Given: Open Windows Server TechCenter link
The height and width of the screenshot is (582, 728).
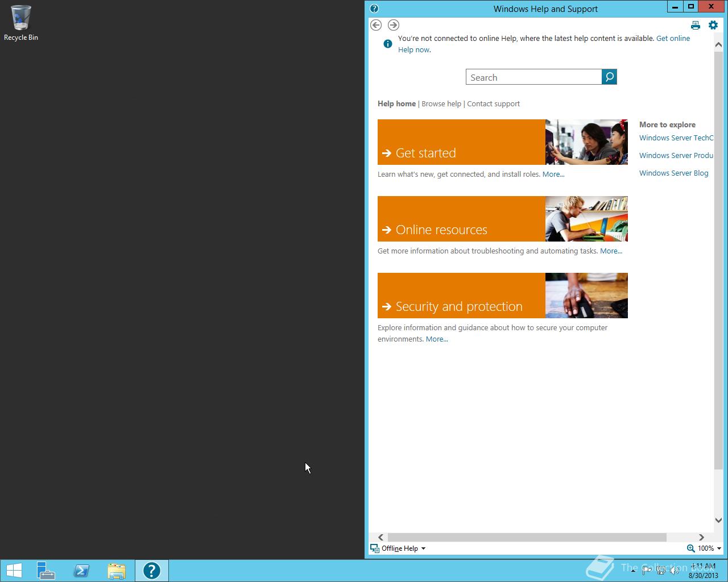Looking at the screenshot, I should [x=676, y=138].
